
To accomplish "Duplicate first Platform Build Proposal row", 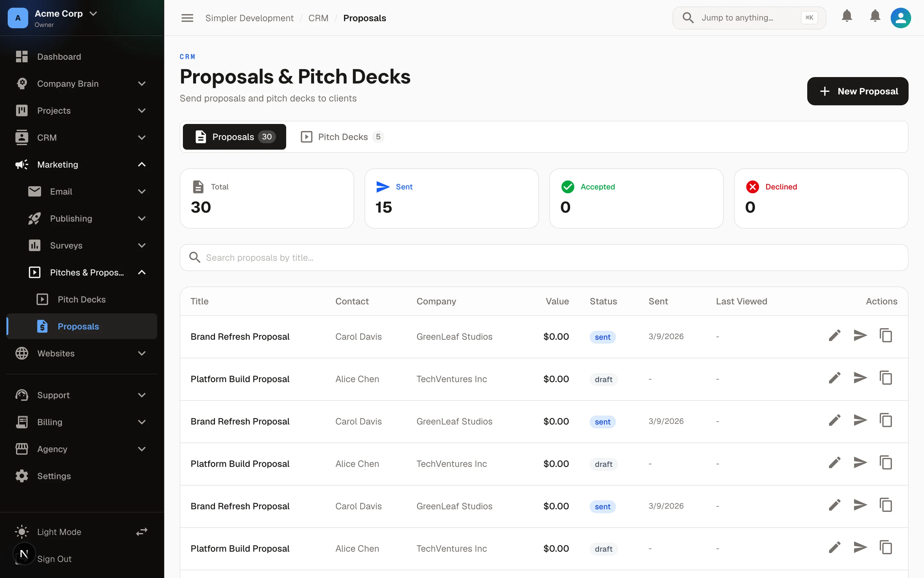I will tap(886, 378).
